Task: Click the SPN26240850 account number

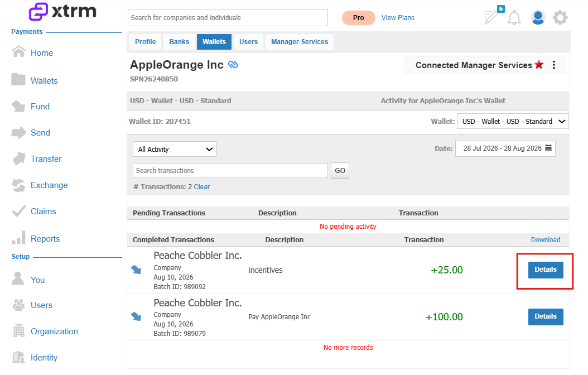Action: coord(154,79)
